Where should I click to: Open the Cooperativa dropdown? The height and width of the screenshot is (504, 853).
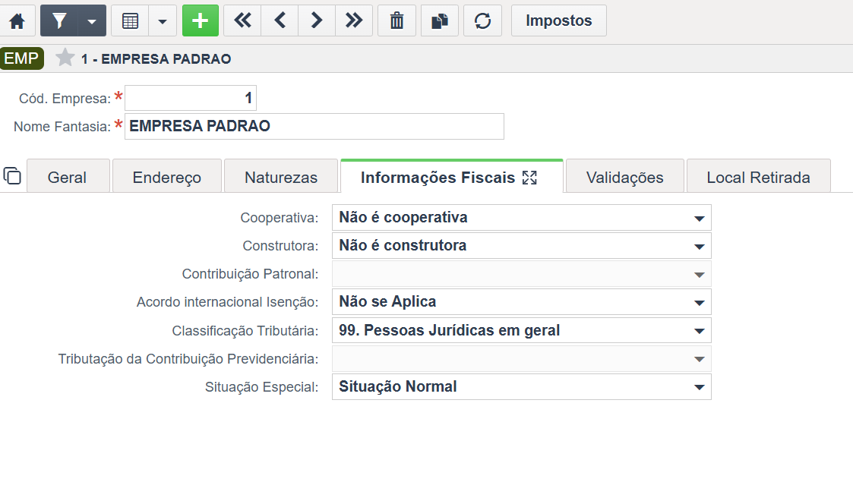tap(522, 218)
